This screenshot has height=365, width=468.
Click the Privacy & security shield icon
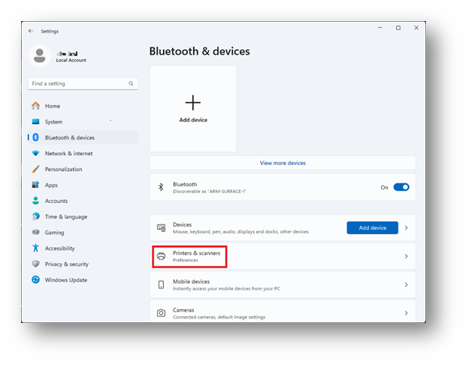pyautogui.click(x=36, y=264)
